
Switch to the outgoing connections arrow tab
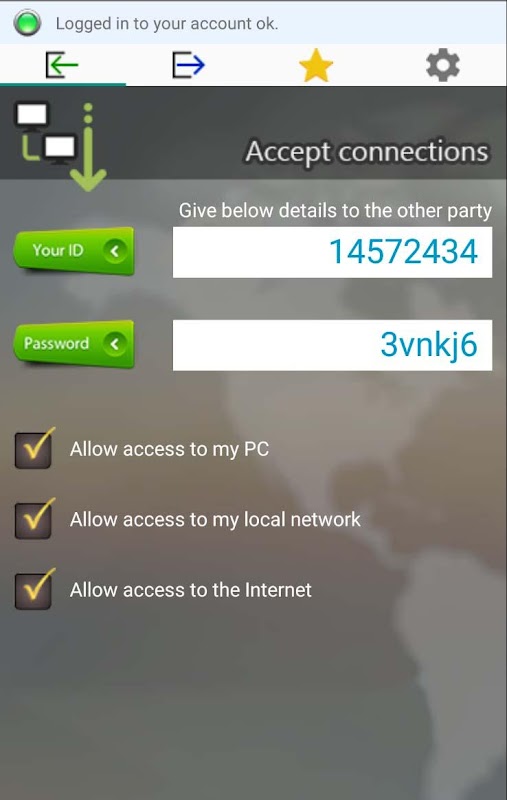[189, 65]
